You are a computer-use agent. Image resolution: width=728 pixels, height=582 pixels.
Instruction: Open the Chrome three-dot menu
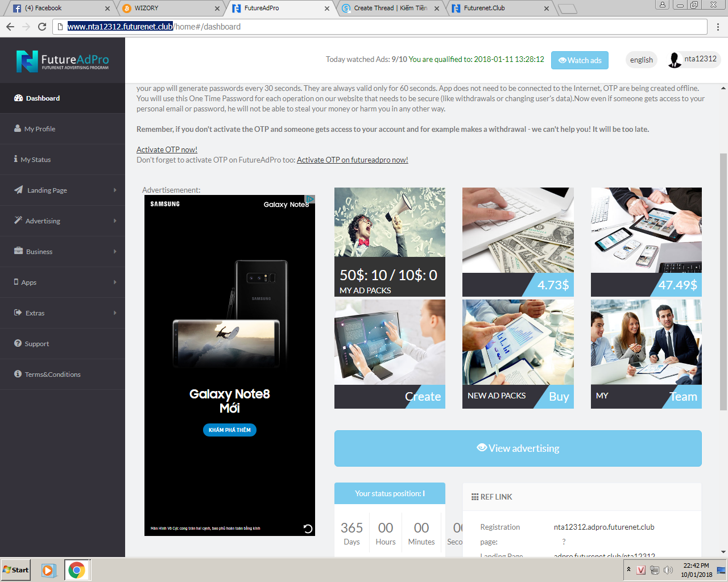click(x=718, y=27)
